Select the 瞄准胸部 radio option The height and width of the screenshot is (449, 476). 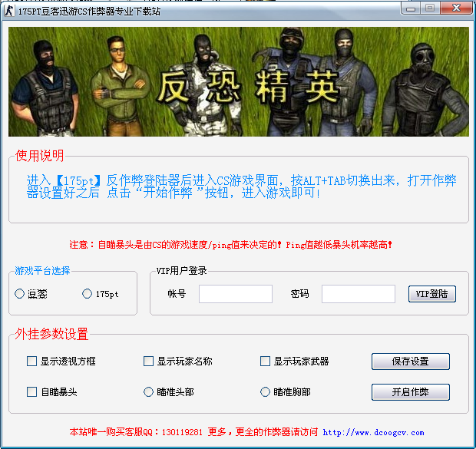pos(266,392)
